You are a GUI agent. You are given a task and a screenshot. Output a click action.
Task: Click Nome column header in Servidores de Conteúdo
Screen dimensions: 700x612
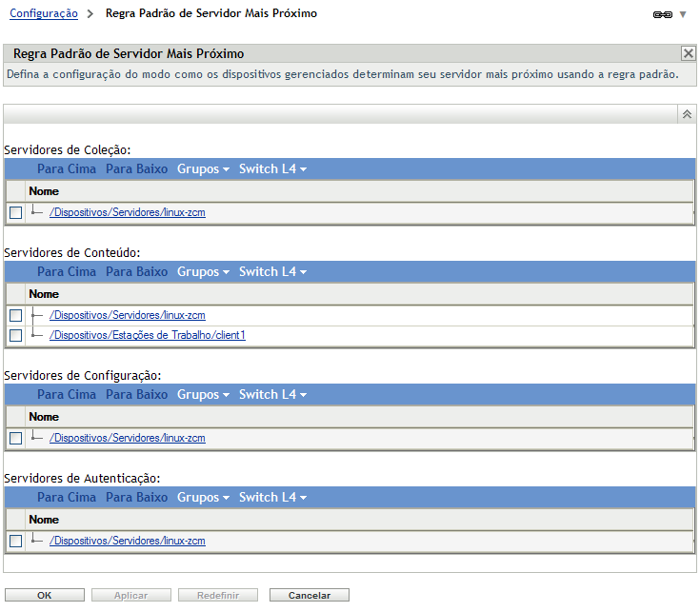pos(44,294)
